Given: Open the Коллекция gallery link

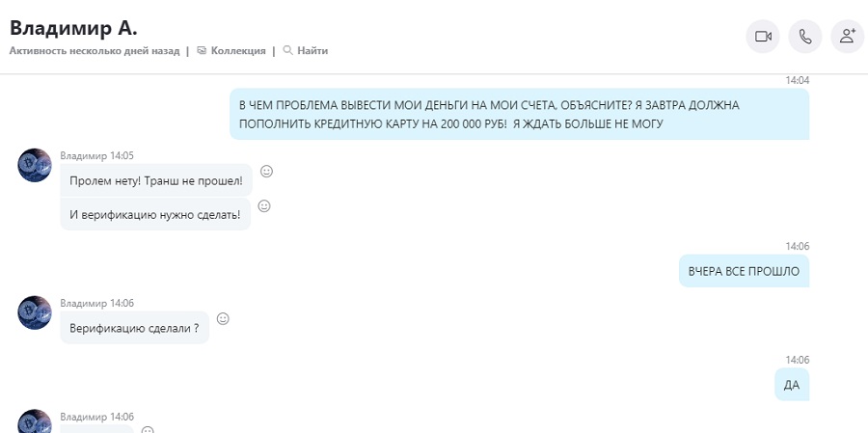Looking at the screenshot, I should (231, 50).
